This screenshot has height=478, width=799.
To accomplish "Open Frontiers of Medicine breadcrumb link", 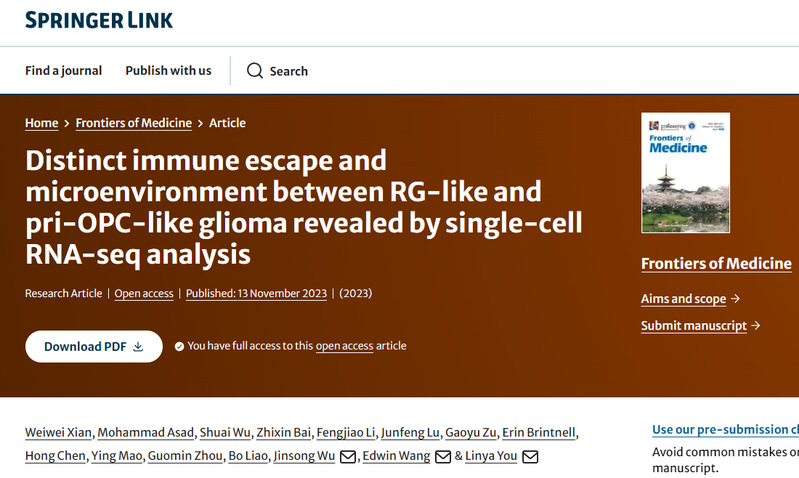I will pos(134,123).
